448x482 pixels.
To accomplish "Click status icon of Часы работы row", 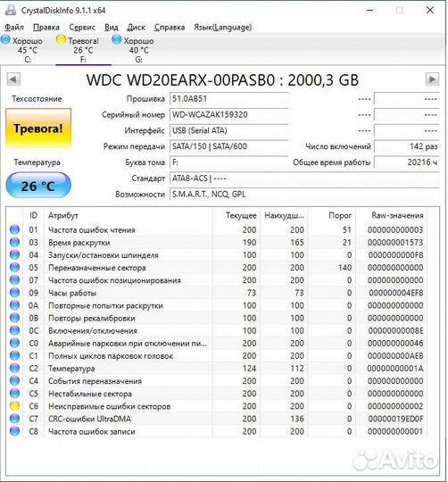I will pyautogui.click(x=14, y=293).
